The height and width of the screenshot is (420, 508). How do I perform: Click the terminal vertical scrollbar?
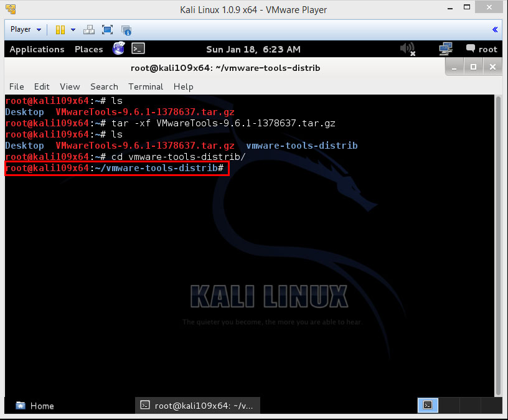pos(498,245)
